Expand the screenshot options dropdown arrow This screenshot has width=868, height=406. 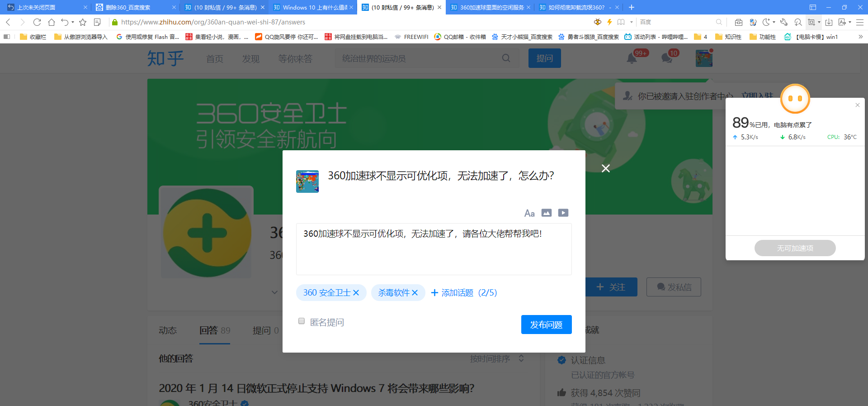(x=819, y=22)
